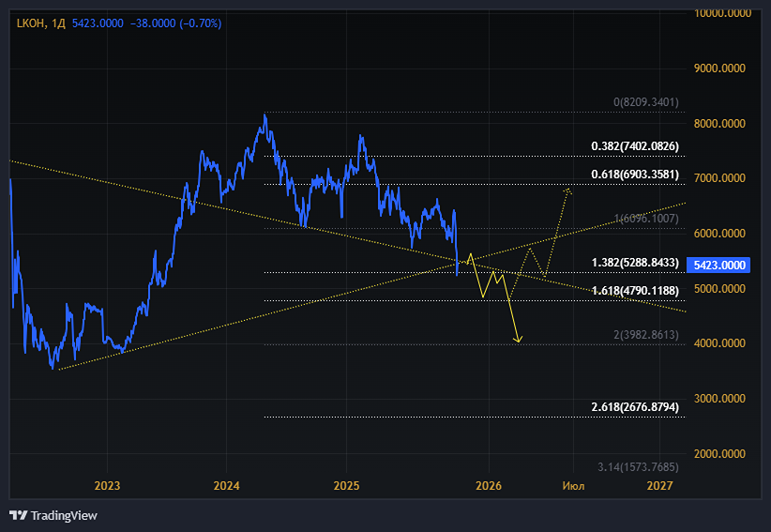Screen dimensions: 771x532
Task: Click the 3.14(1573.7685) Fibonacci level label
Action: click(x=638, y=466)
